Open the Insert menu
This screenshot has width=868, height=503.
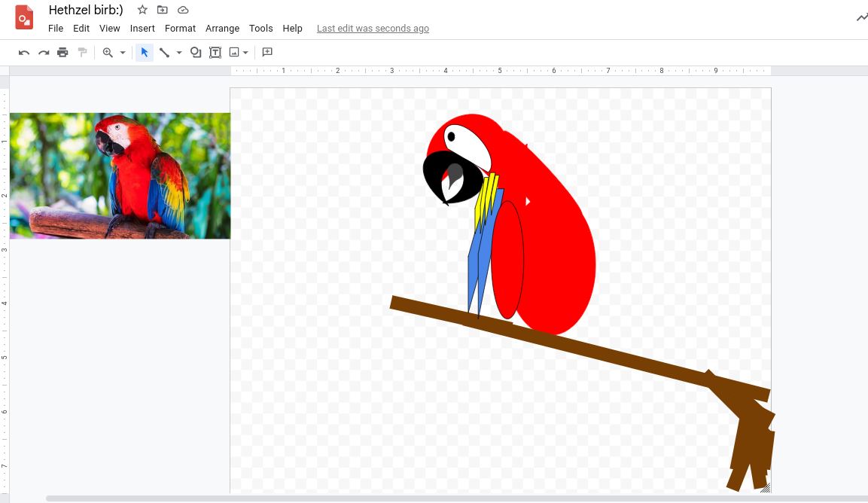[142, 29]
